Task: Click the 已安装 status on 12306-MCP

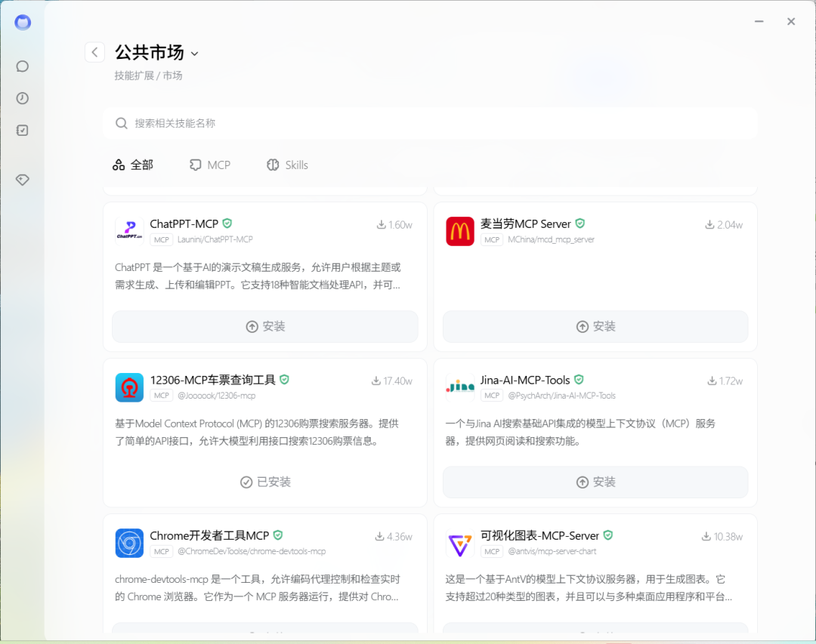Action: click(264, 482)
